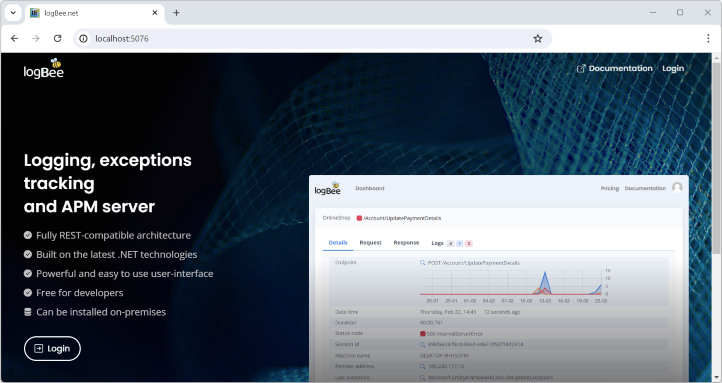This screenshot has height=383, width=722.
Task: Click the text Fully REST-compatible architecture
Action: coord(114,235)
